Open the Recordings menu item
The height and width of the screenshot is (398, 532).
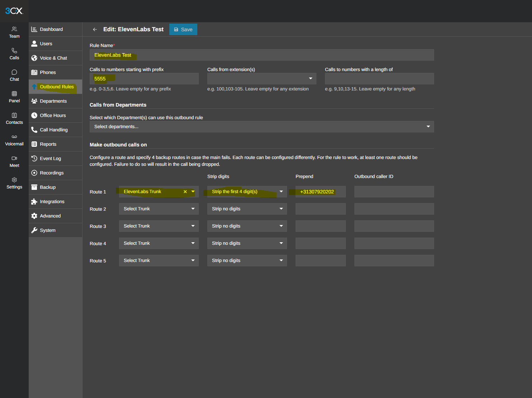(56, 173)
